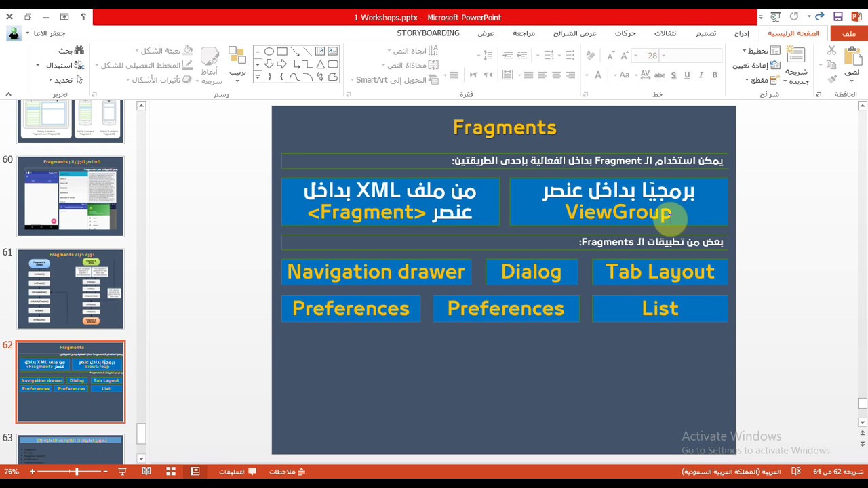Viewport: 868px width, 488px height.
Task: Toggle Bold formatting
Action: (x=715, y=75)
